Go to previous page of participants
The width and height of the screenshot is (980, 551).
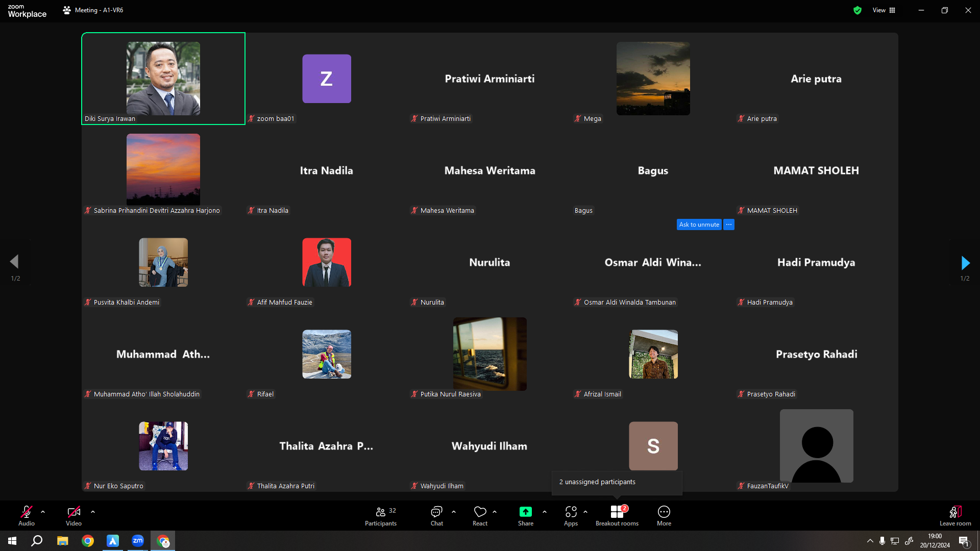14,262
